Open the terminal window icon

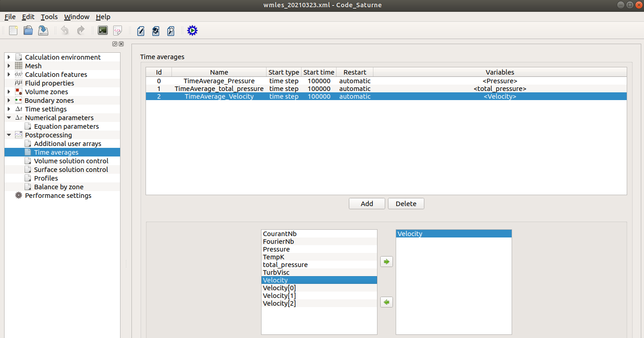coord(103,30)
